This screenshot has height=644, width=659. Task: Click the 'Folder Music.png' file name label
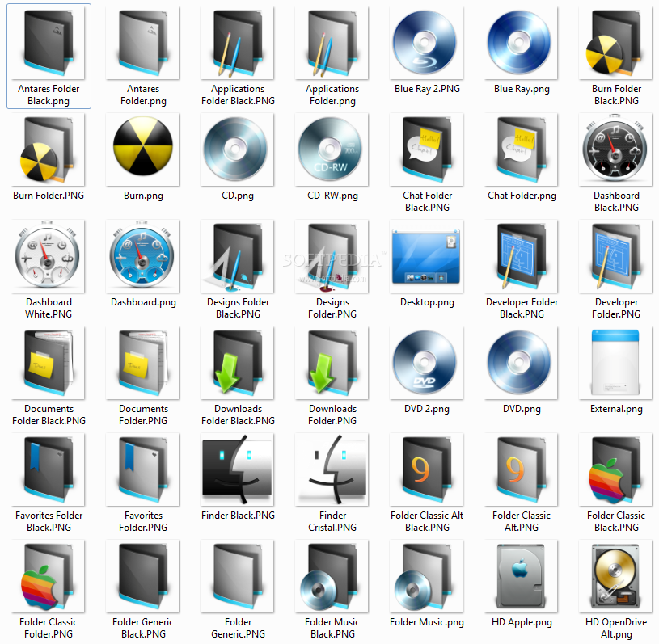pyautogui.click(x=427, y=622)
